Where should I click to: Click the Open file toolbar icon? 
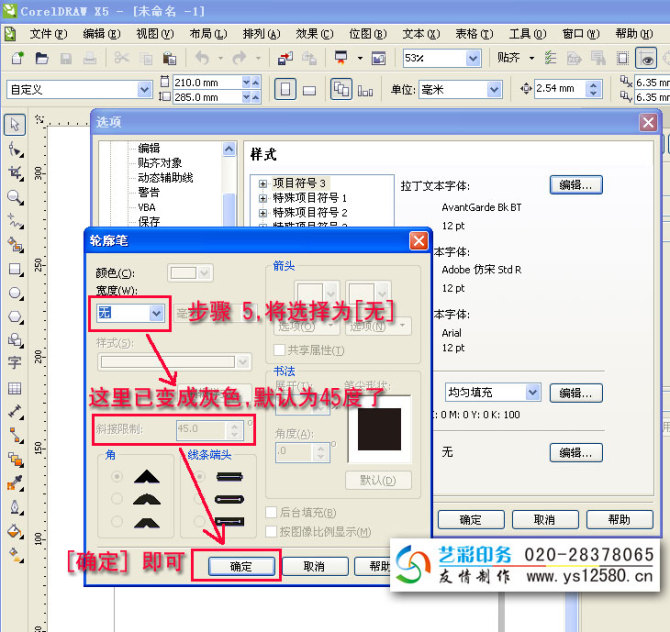click(x=40, y=59)
